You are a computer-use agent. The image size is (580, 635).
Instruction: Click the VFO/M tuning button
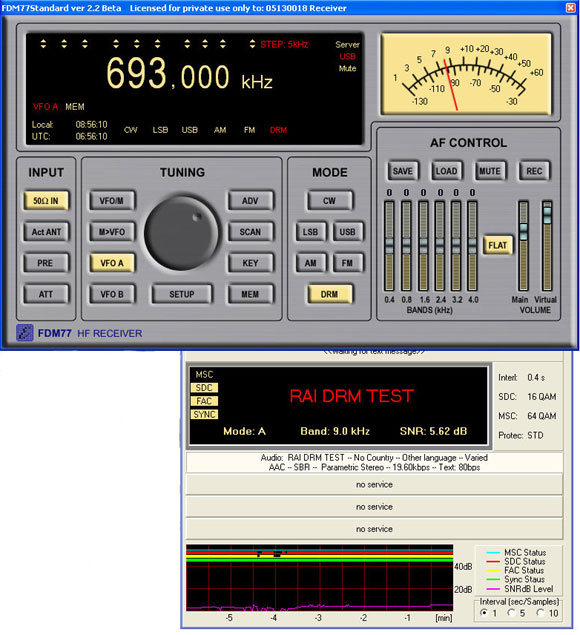coord(112,201)
